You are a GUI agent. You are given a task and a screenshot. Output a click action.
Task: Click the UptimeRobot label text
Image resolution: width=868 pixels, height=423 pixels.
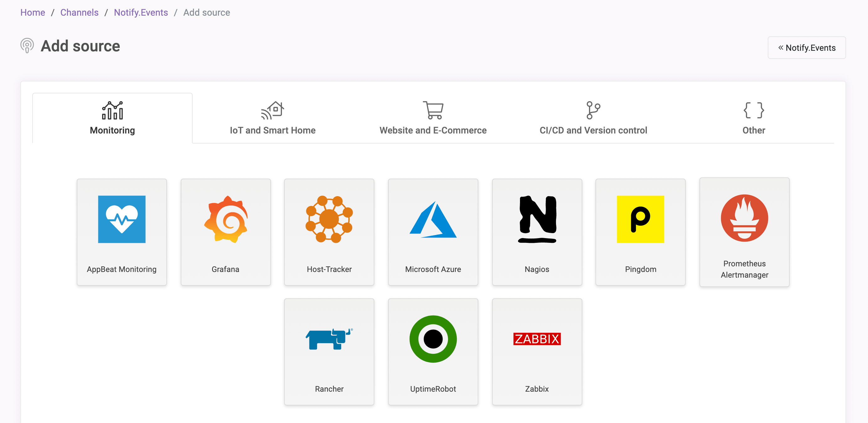433,389
